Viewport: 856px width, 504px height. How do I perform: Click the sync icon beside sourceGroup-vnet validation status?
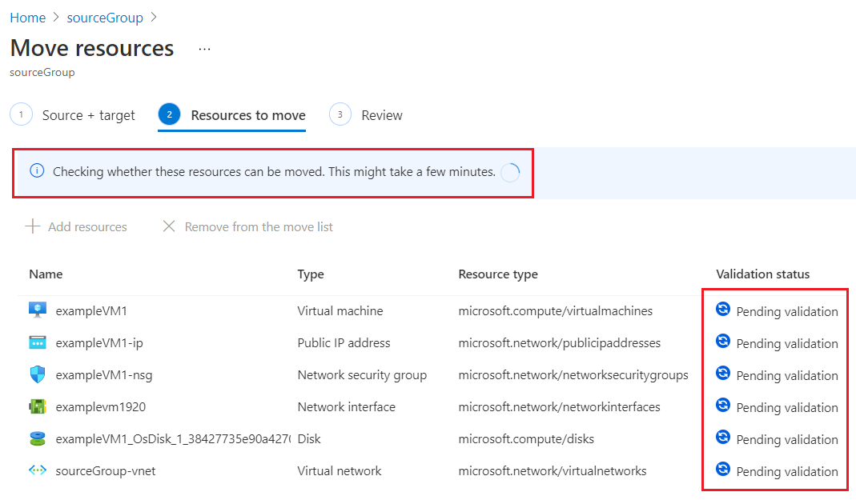[x=723, y=470]
